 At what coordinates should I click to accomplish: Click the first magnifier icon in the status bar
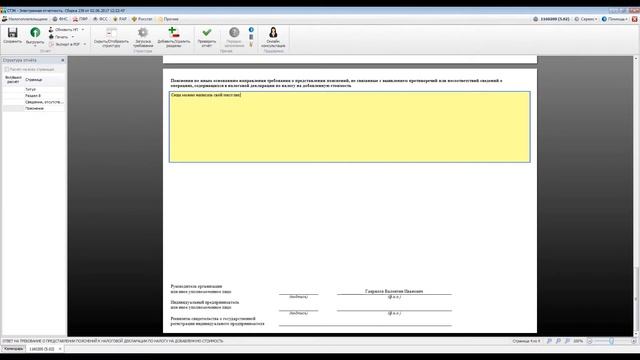549,341
